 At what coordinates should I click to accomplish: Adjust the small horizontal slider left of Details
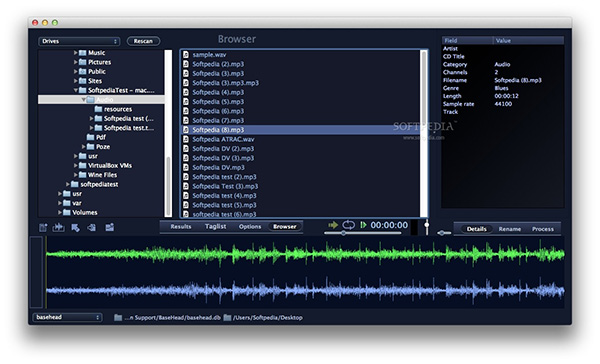[444, 233]
